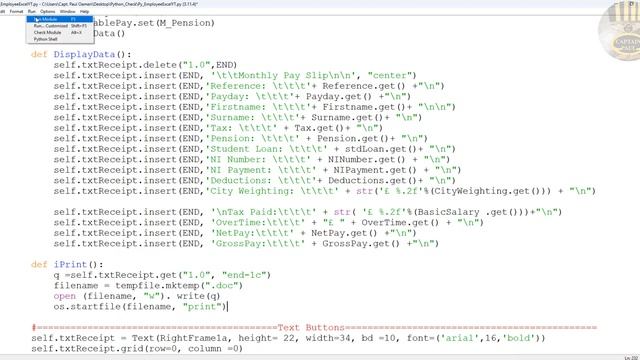Viewport: 640px width, 360px height.
Task: Open the Format menu
Action: tap(16, 11)
